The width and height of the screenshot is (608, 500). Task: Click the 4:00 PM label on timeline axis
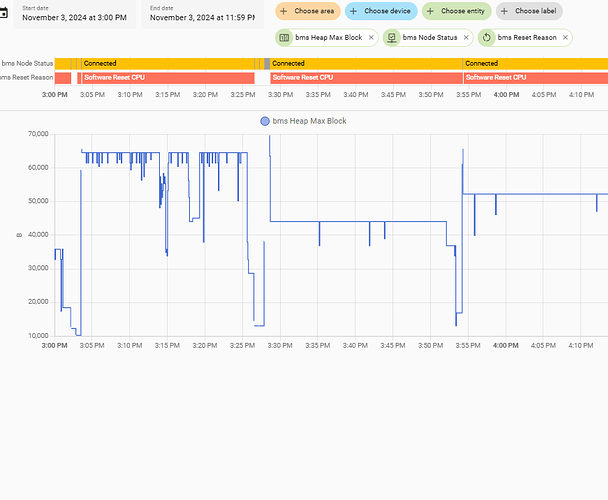pyautogui.click(x=506, y=95)
